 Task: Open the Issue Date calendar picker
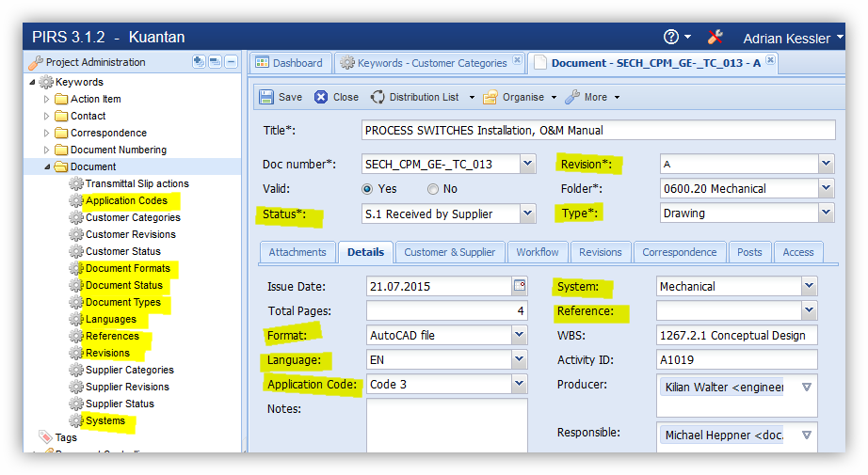click(520, 286)
